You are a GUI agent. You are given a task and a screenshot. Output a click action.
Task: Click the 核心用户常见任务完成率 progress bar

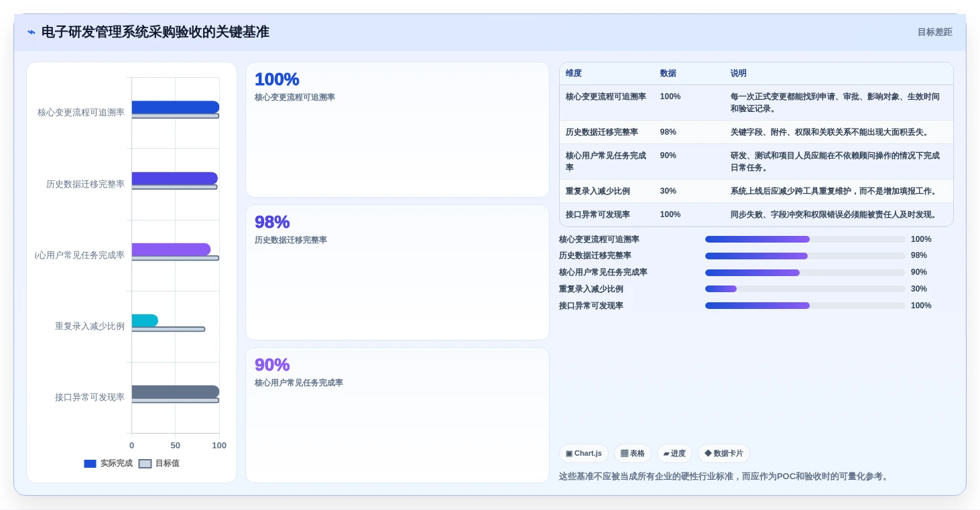pos(805,272)
